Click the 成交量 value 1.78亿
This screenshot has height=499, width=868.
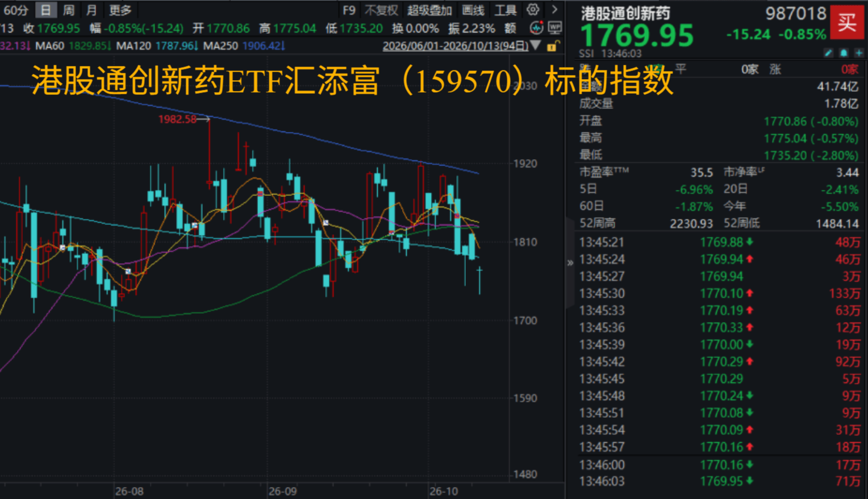tap(842, 103)
